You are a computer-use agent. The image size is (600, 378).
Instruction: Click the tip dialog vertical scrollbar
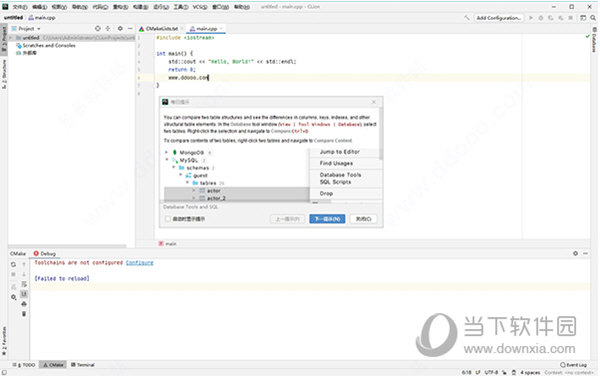coord(381,134)
